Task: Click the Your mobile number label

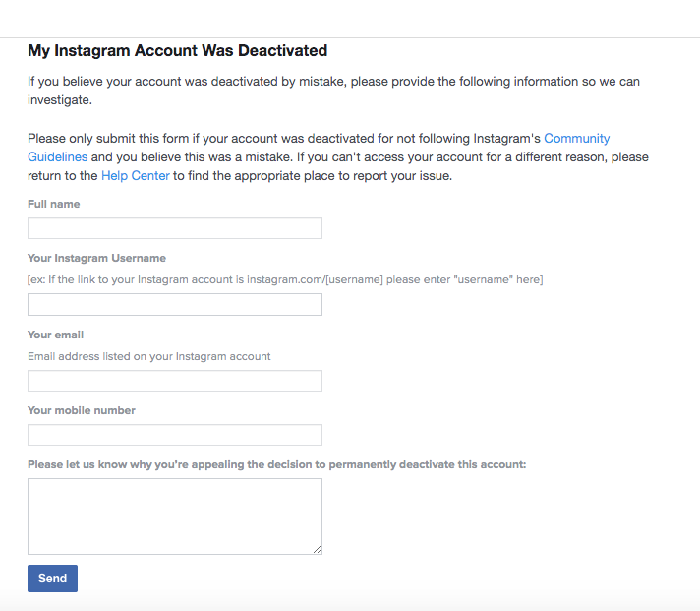Action: point(82,410)
